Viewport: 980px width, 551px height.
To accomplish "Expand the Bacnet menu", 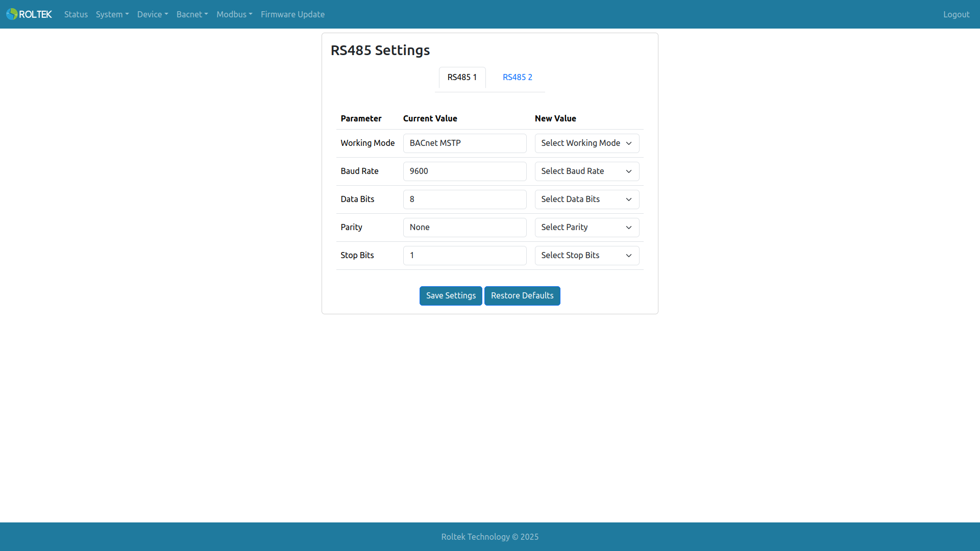I will click(x=192, y=14).
